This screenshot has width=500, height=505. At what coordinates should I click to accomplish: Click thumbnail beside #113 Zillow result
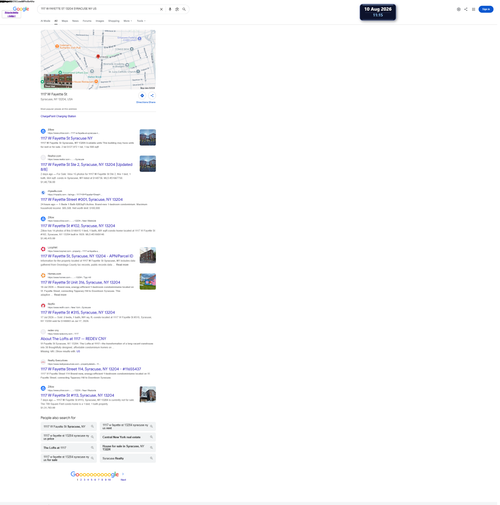[x=148, y=394]
